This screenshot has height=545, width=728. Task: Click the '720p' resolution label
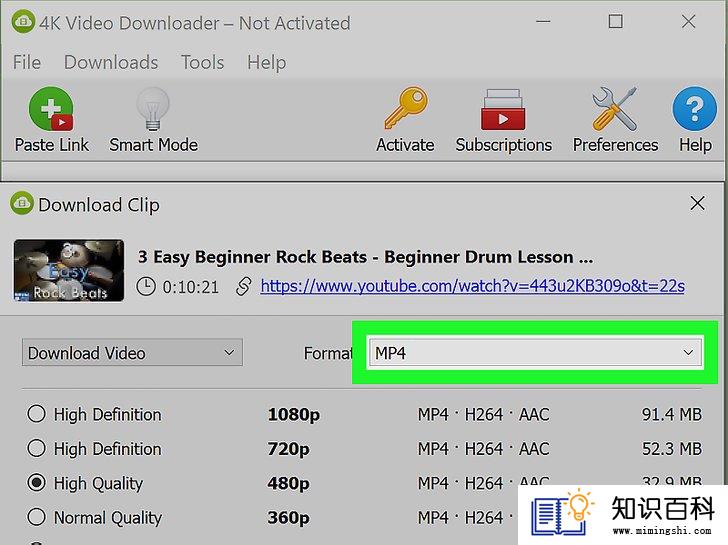pyautogui.click(x=288, y=449)
